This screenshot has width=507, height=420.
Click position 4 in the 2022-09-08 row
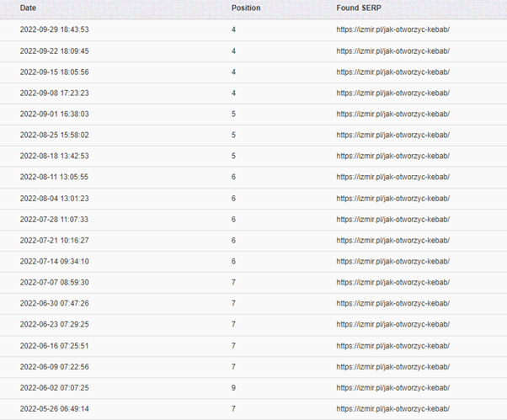point(233,93)
